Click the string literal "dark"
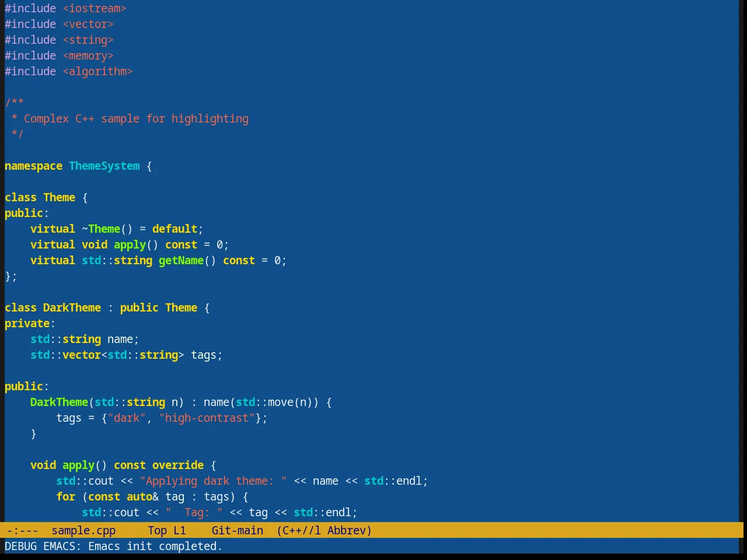The height and width of the screenshot is (560, 747). [127, 418]
